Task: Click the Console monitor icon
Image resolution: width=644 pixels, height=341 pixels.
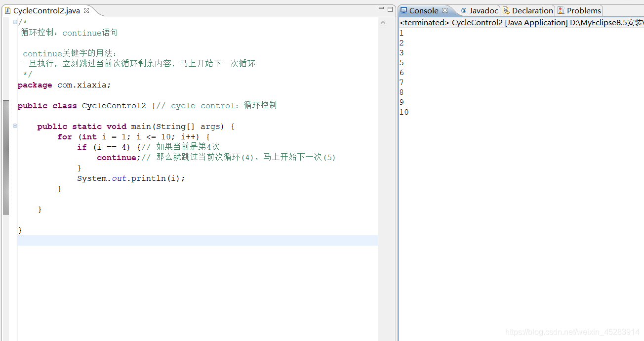Action: click(403, 10)
